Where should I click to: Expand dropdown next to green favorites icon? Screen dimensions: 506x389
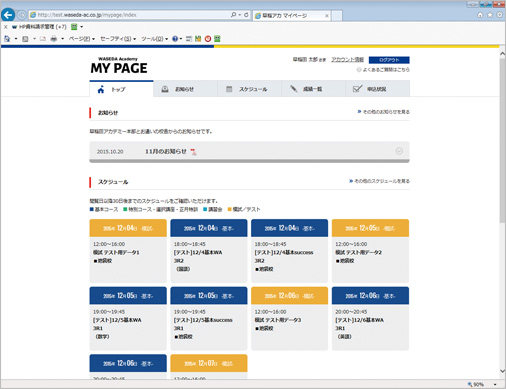82,27
